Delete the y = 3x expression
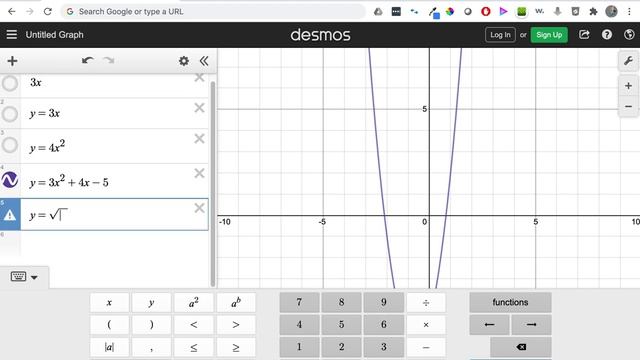 click(x=199, y=108)
